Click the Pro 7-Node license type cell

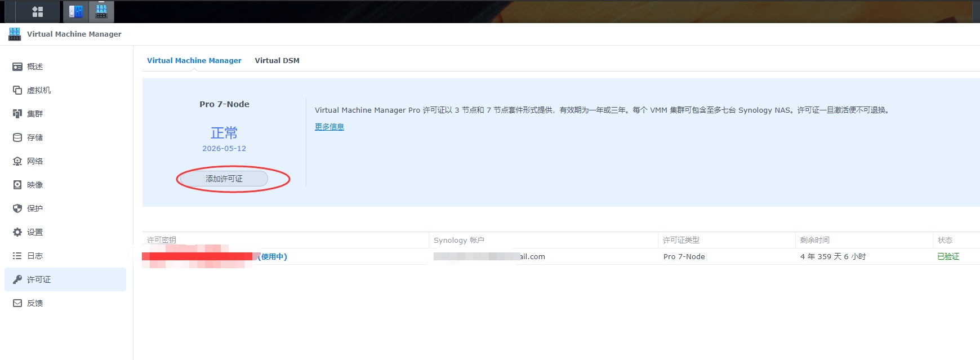(684, 256)
